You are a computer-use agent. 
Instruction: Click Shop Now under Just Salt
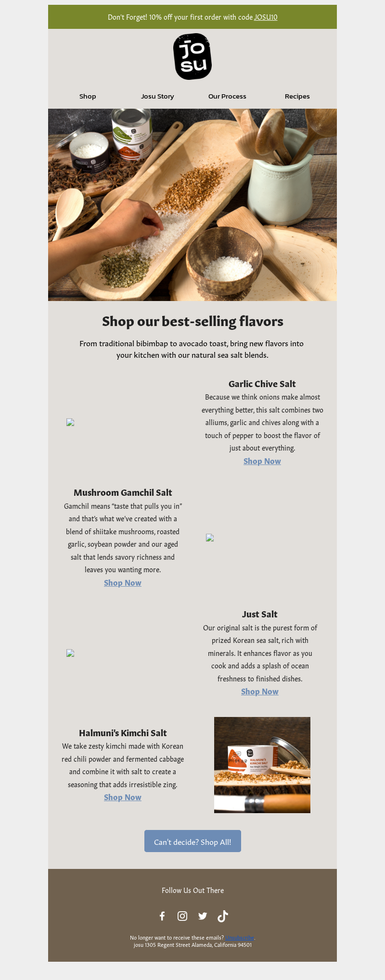(260, 691)
